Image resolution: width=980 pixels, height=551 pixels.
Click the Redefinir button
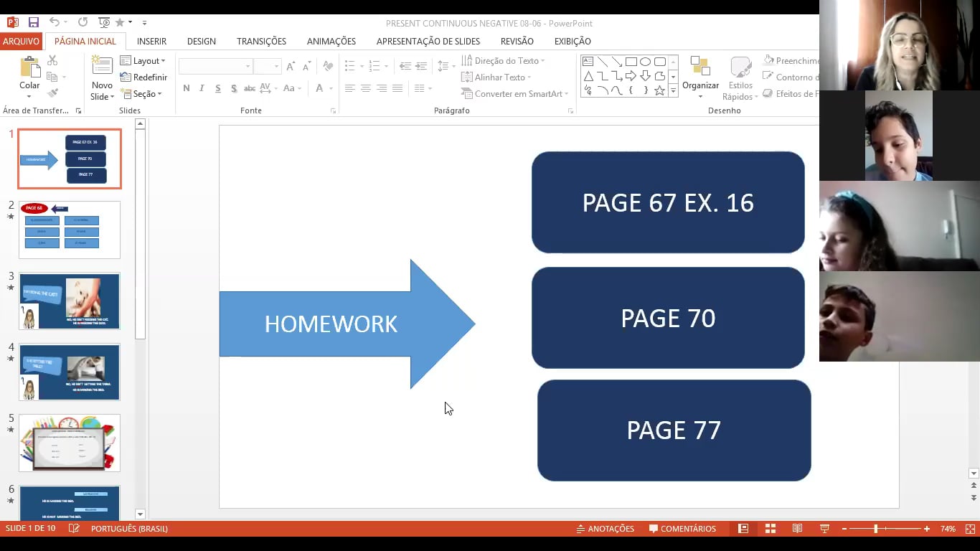pyautogui.click(x=143, y=77)
